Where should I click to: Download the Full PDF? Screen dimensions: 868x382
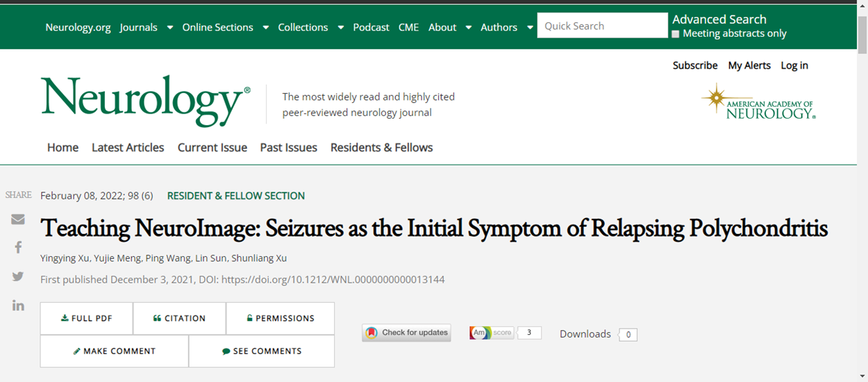(x=87, y=318)
